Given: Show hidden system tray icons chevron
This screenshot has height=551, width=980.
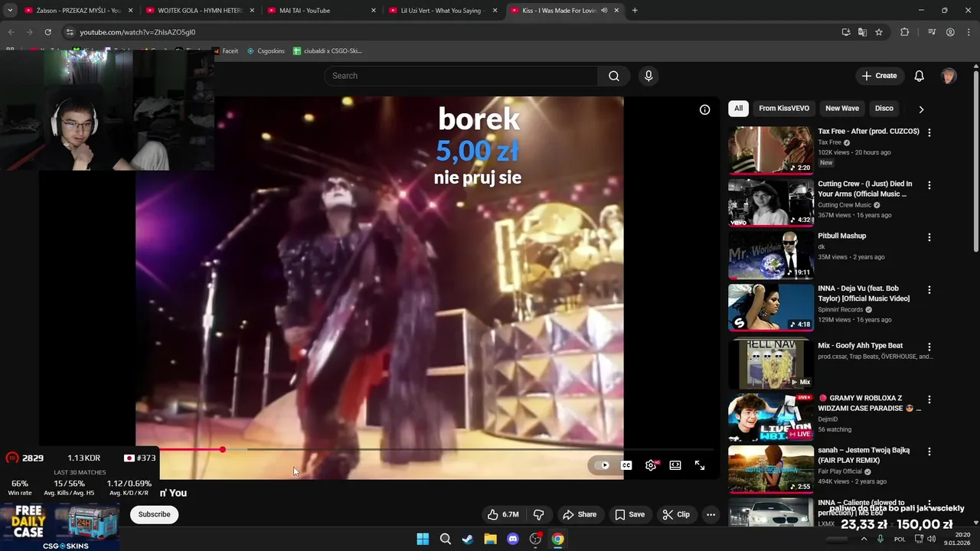Looking at the screenshot, I should coord(864,539).
